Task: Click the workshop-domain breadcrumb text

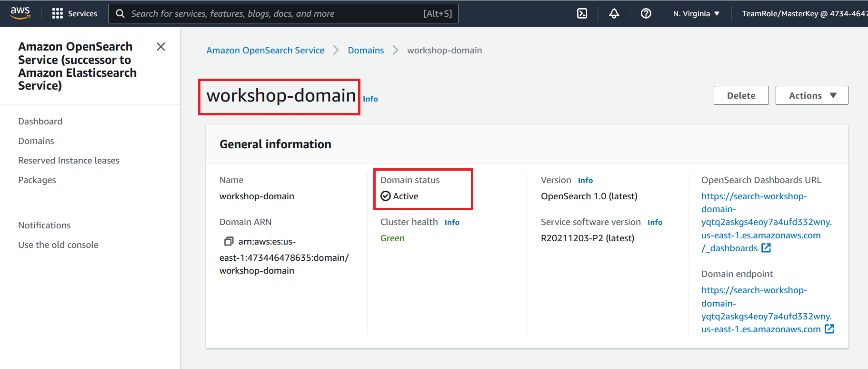Action: 444,50
